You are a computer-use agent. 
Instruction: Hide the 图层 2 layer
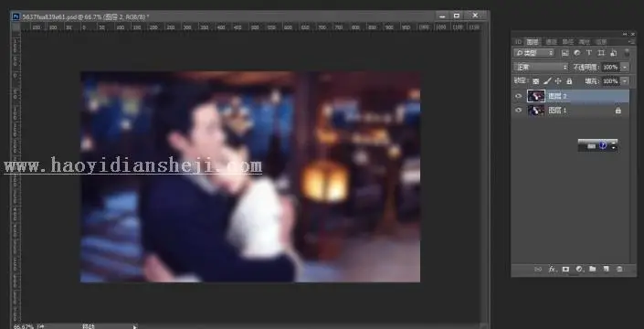[518, 96]
